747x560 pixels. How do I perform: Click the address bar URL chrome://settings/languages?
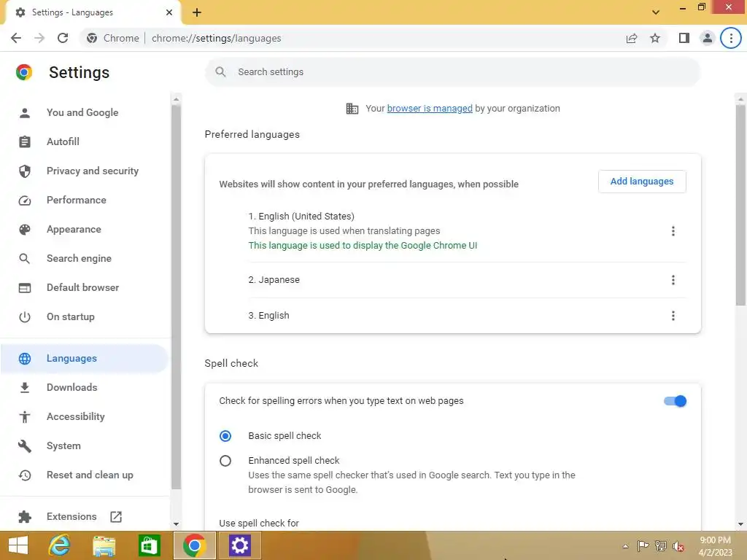(x=216, y=38)
